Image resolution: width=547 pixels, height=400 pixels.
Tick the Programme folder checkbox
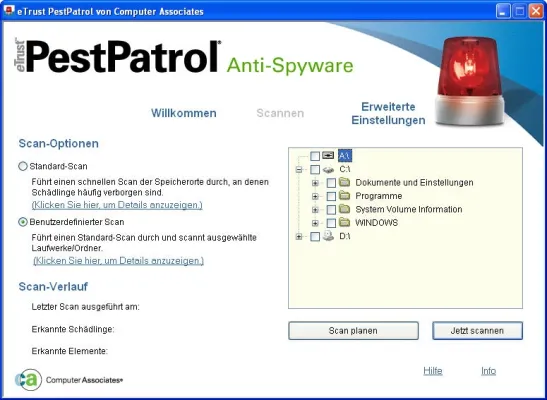point(331,196)
